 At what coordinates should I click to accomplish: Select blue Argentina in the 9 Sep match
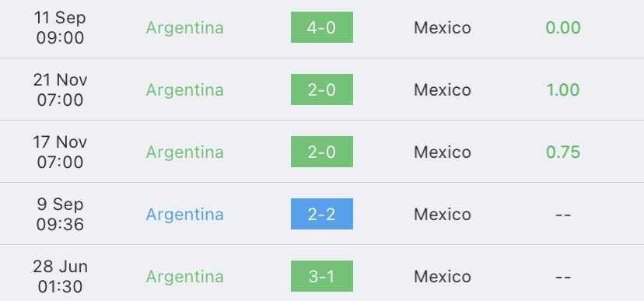tap(185, 215)
